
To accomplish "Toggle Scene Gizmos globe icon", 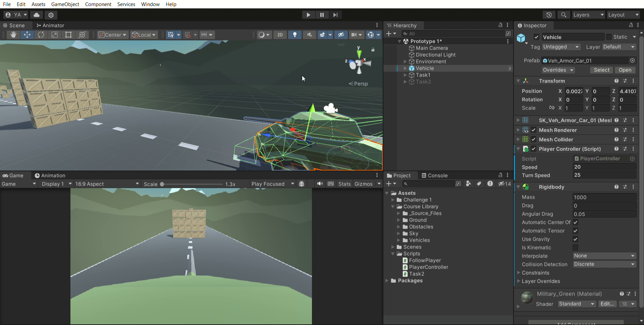I will coord(371,35).
